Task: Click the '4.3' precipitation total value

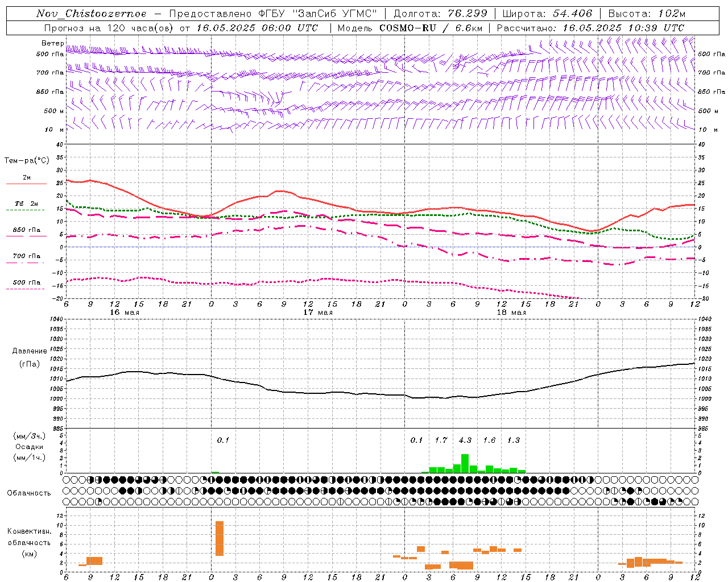Action: [465, 440]
